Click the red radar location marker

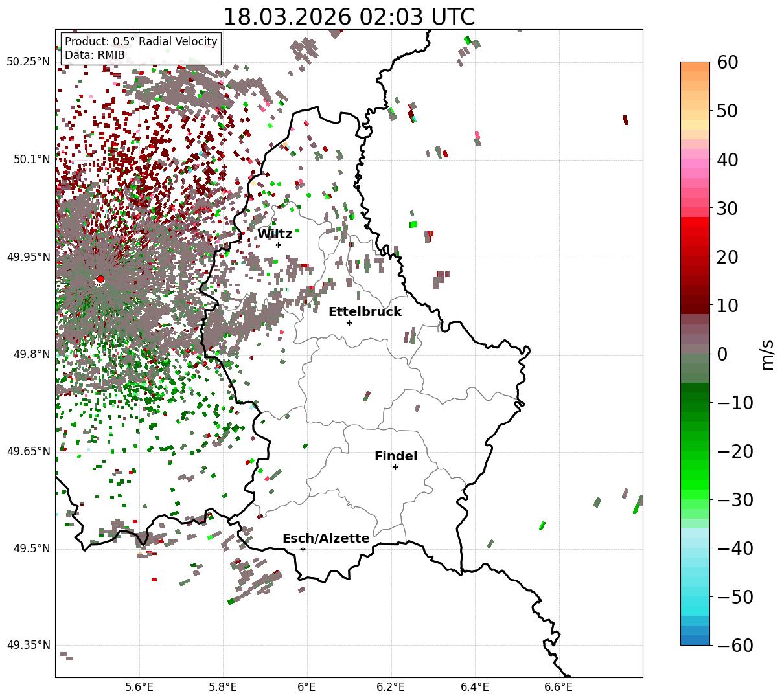click(100, 279)
